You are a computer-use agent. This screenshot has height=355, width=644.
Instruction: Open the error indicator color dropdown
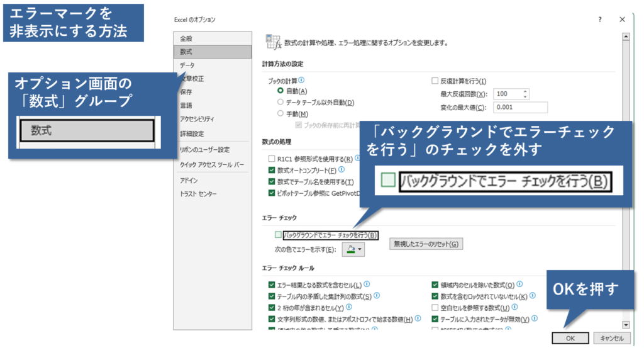(x=353, y=250)
